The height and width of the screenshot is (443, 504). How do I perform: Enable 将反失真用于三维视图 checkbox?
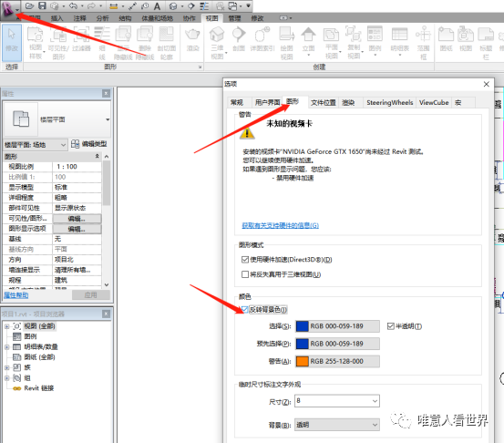coord(245,274)
